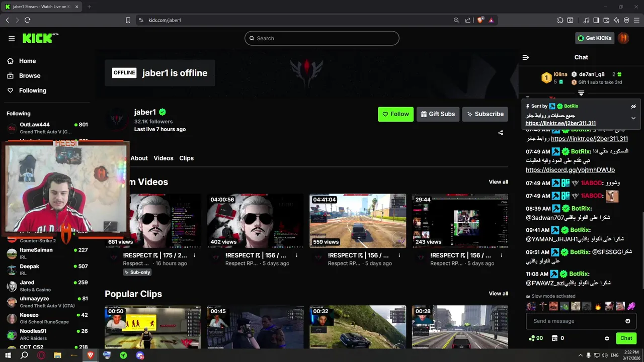The height and width of the screenshot is (362, 644).
Task: Open Brave Wallet icon
Action: point(606,20)
